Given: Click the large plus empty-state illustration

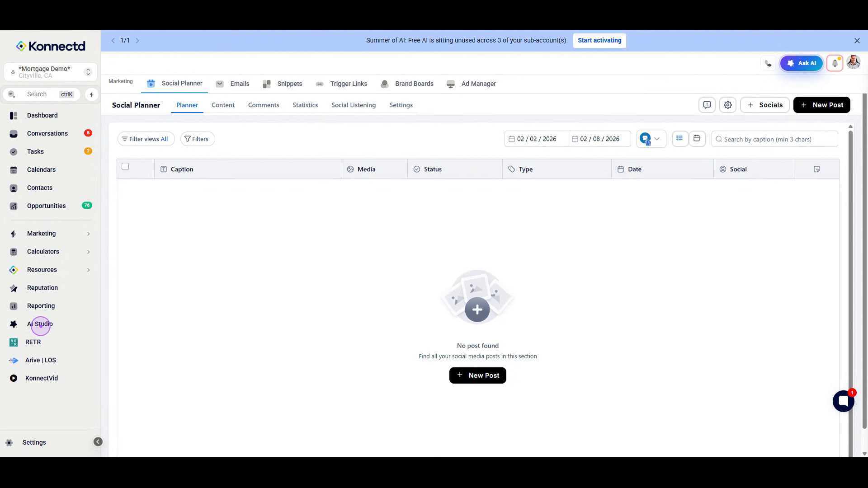Looking at the screenshot, I should [477, 297].
